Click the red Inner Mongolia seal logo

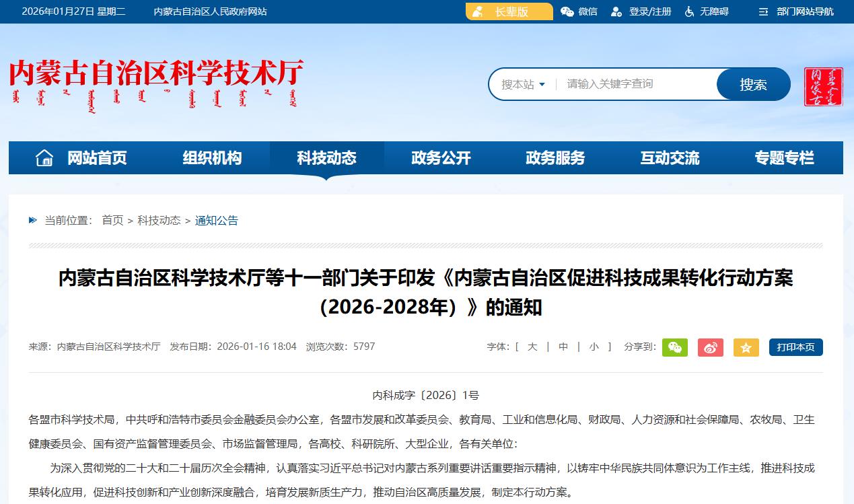point(823,87)
